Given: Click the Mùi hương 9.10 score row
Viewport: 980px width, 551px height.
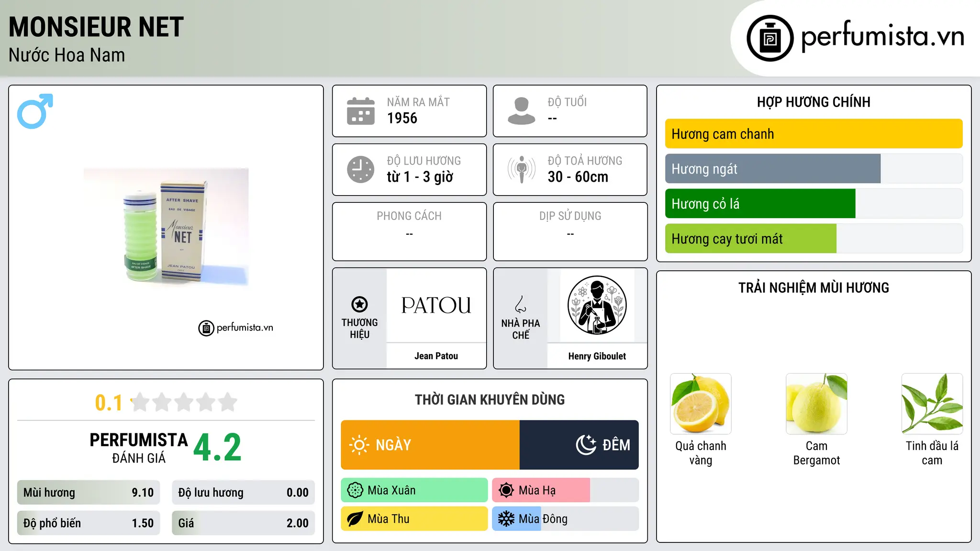Looking at the screenshot, I should tap(89, 493).
